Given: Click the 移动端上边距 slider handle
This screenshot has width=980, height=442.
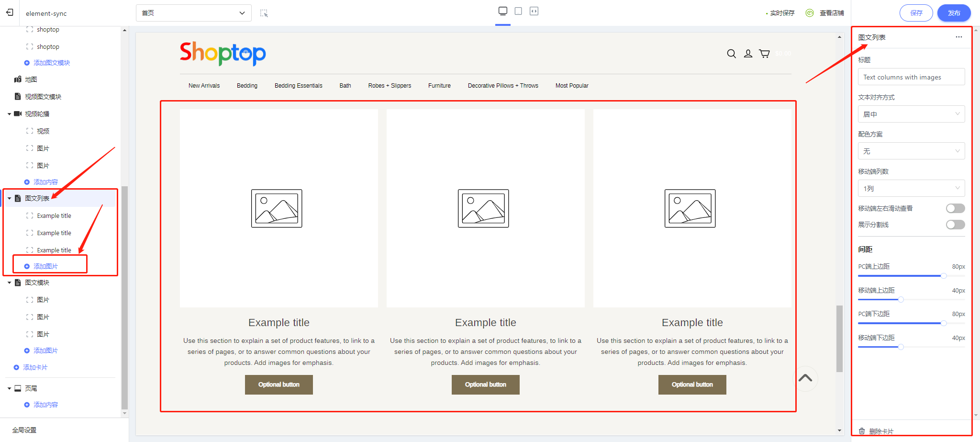Looking at the screenshot, I should click(x=901, y=299).
